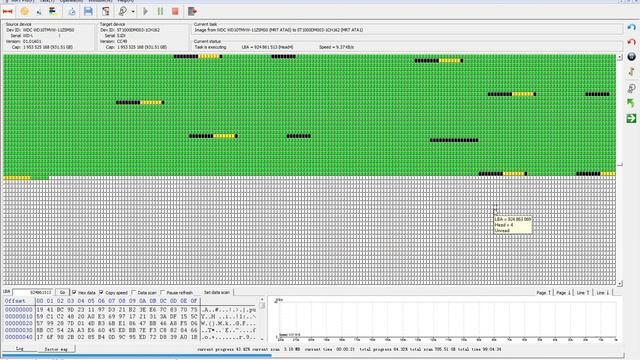Click offset row 00000040 in hex view
The image size is (640, 360).
(x=130, y=337)
